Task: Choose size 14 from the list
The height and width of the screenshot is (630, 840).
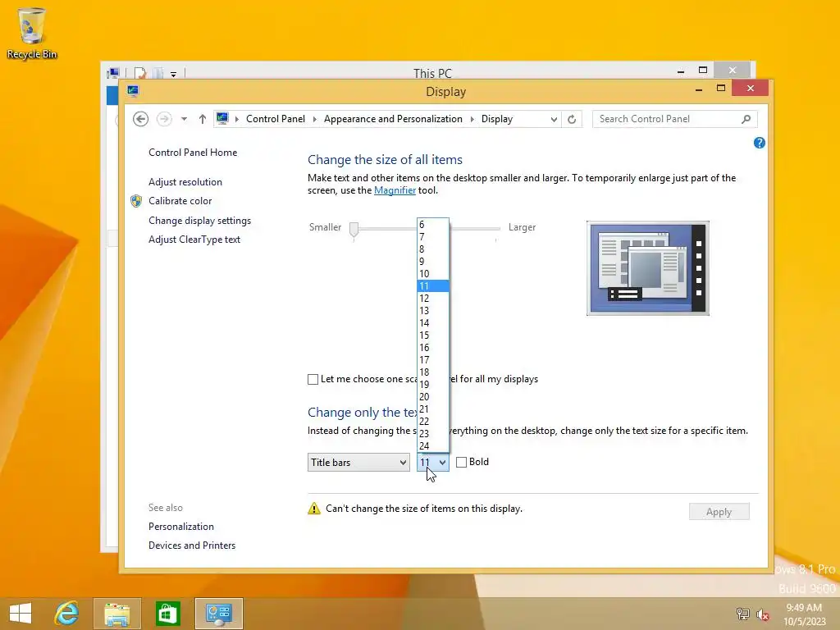Action: pyautogui.click(x=433, y=323)
